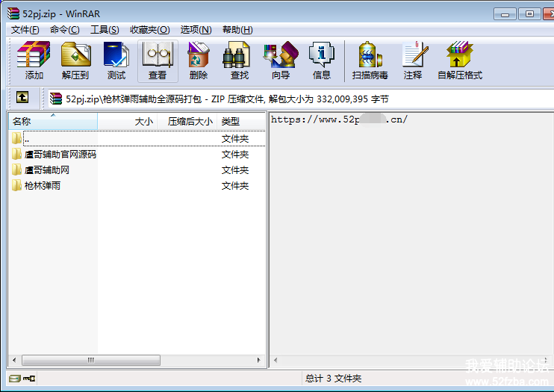
Task: Open the 文件(F) menu
Action: (x=25, y=30)
